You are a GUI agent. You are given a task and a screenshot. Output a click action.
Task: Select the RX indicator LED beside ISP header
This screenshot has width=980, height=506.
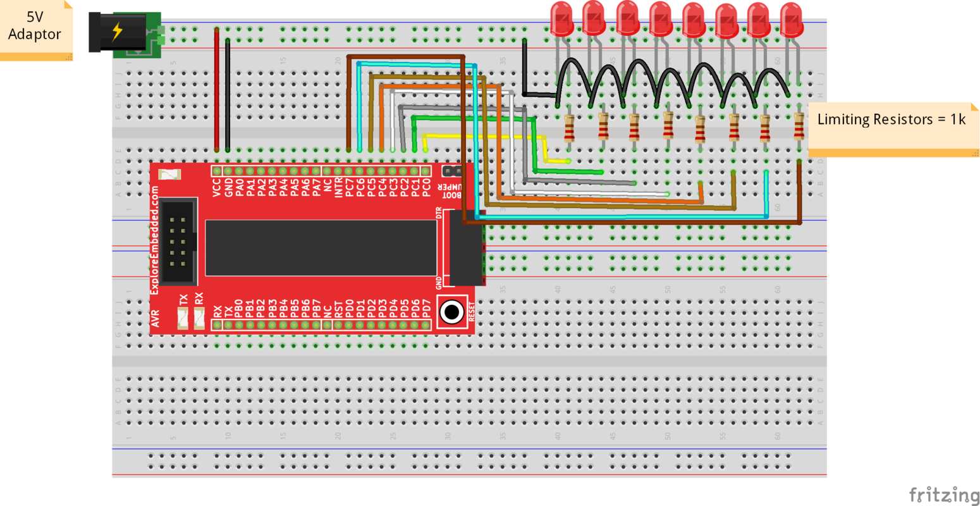pyautogui.click(x=199, y=319)
